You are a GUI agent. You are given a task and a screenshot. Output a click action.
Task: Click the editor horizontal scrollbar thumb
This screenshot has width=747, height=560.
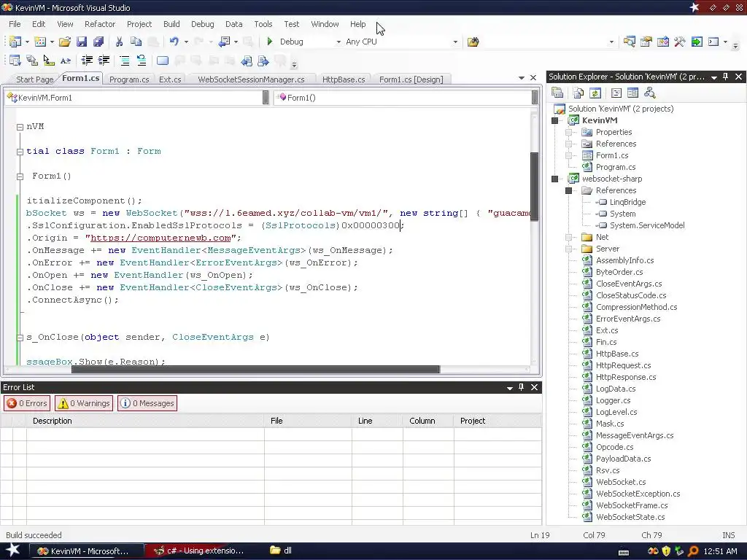pos(255,370)
